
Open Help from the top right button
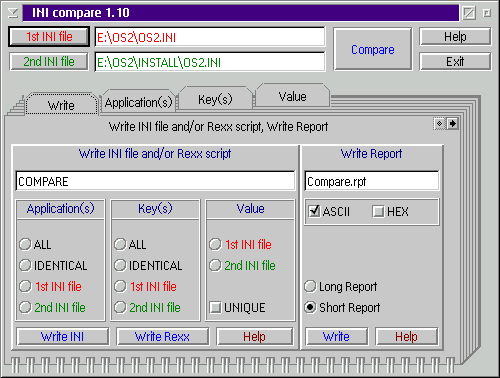(455, 37)
